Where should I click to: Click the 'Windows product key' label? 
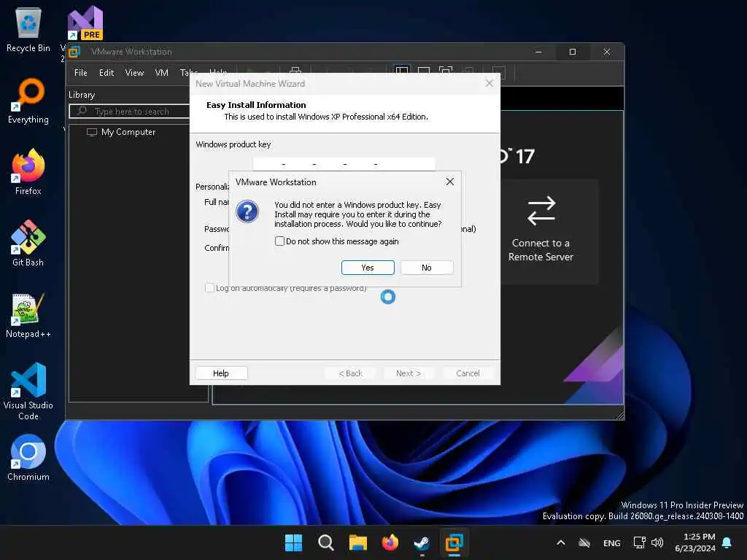pyautogui.click(x=233, y=144)
